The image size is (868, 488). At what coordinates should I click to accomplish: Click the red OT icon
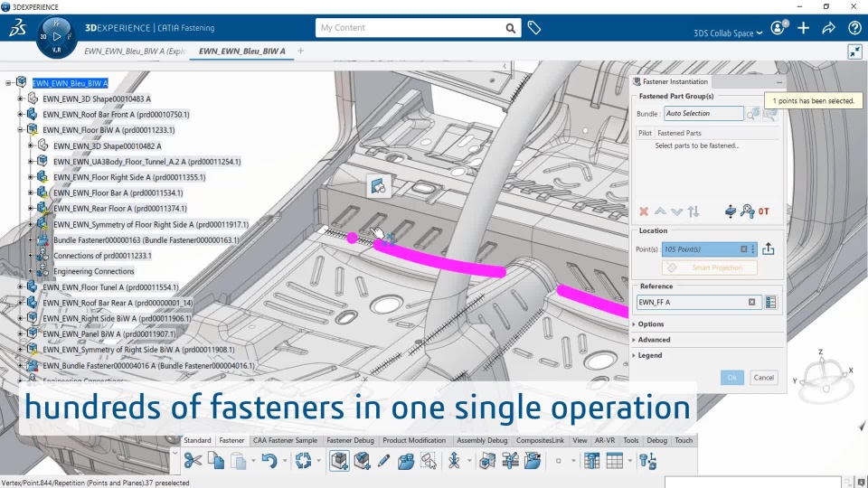point(764,211)
